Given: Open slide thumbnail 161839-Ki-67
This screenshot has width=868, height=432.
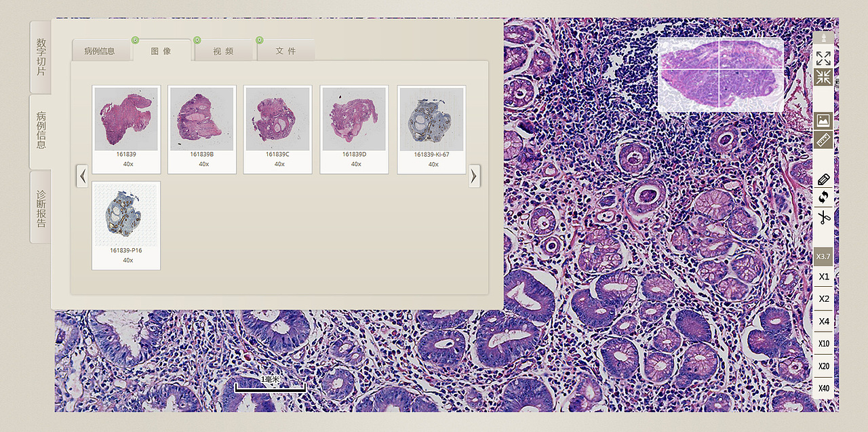Looking at the screenshot, I should coord(431,129).
